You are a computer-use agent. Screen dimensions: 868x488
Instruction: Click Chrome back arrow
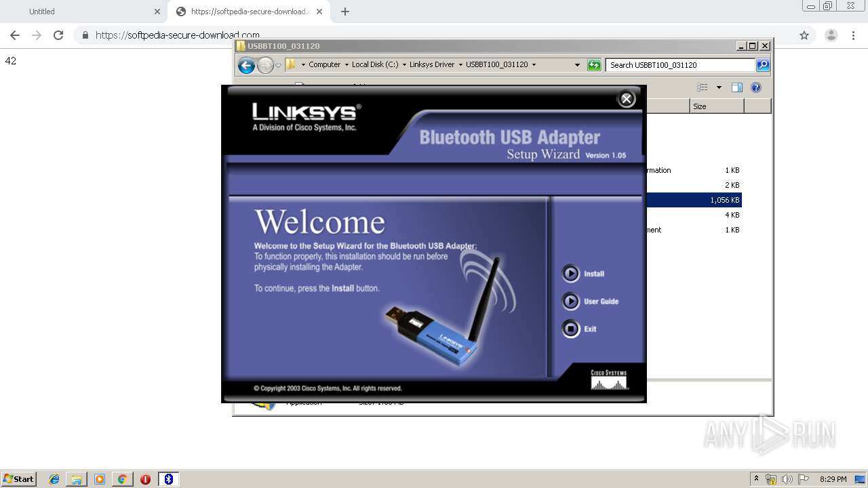[14, 35]
